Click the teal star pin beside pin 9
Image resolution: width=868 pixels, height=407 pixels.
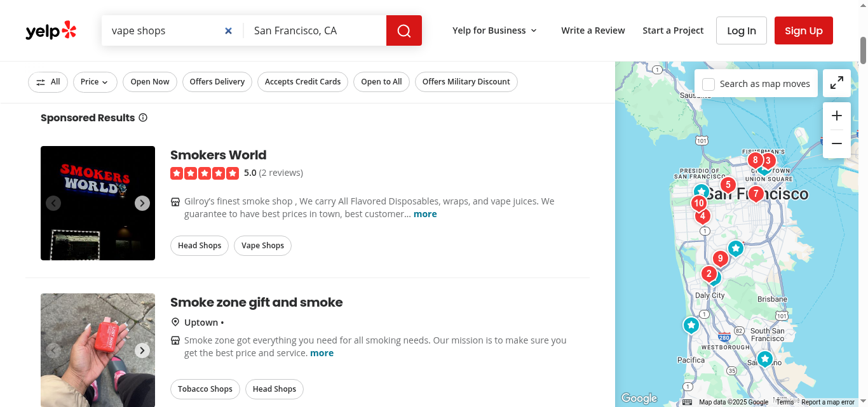(x=736, y=248)
